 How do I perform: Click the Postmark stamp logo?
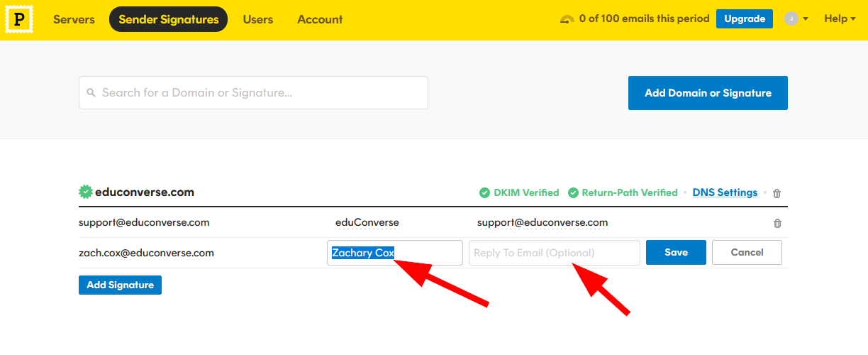point(19,19)
